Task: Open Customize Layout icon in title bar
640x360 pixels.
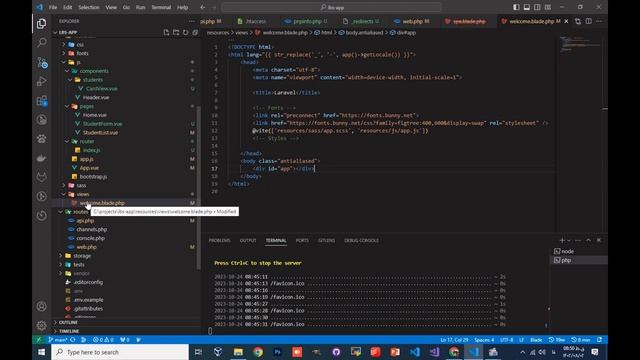Action: tap(548, 7)
